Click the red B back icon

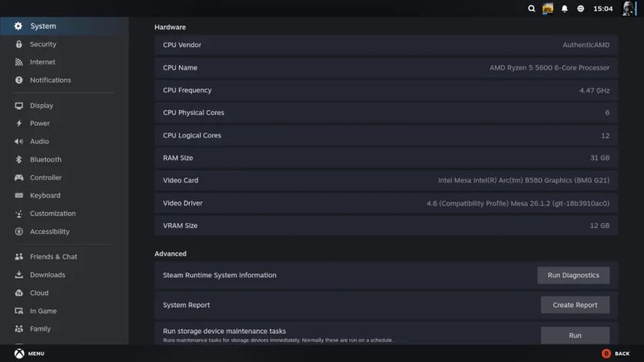pyautogui.click(x=606, y=354)
